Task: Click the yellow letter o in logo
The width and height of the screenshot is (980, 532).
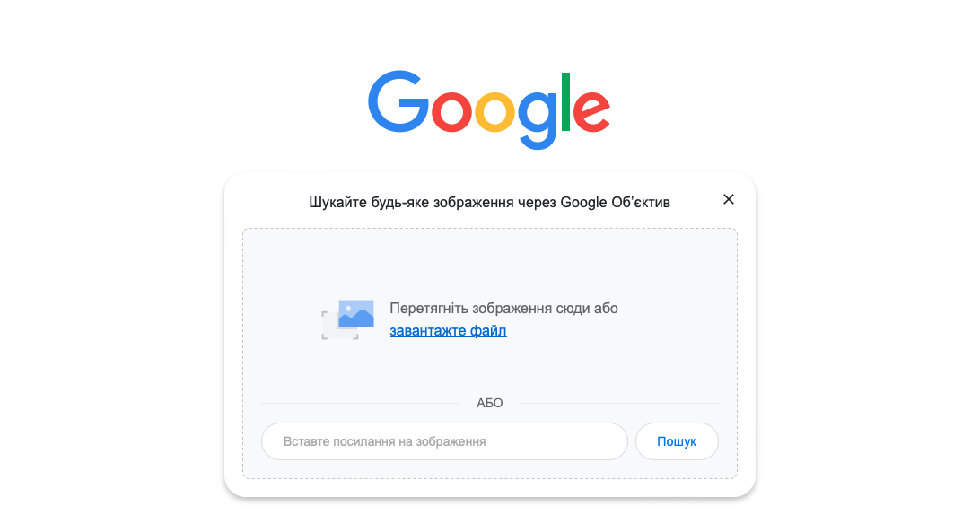Action: click(495, 111)
